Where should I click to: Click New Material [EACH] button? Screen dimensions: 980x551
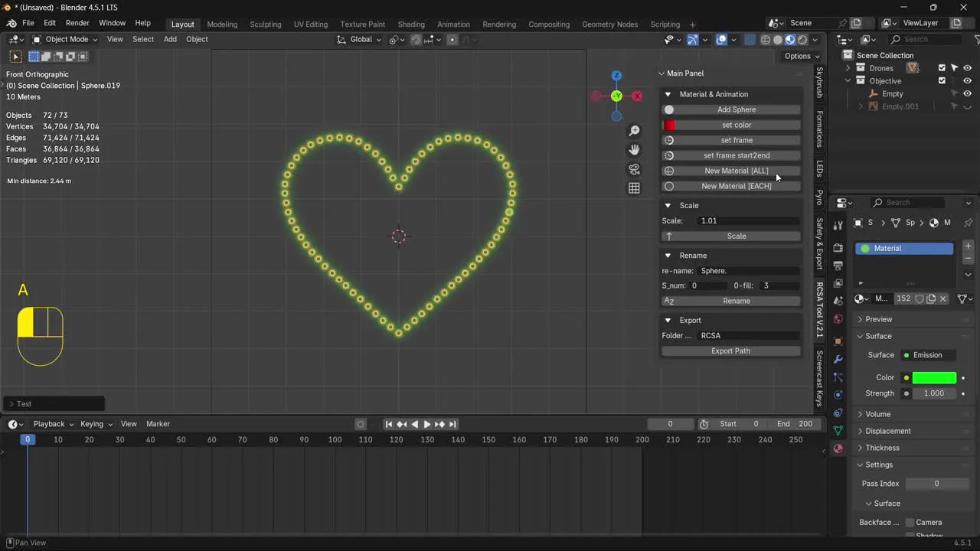(731, 186)
